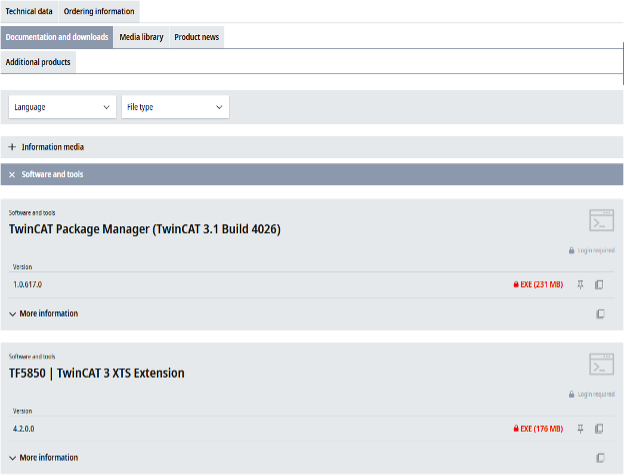
Task: Select Documentation and downloads tab
Action: tap(57, 37)
